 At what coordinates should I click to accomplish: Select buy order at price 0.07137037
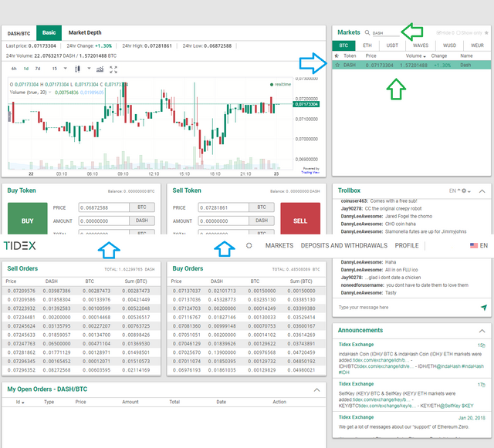(246, 291)
